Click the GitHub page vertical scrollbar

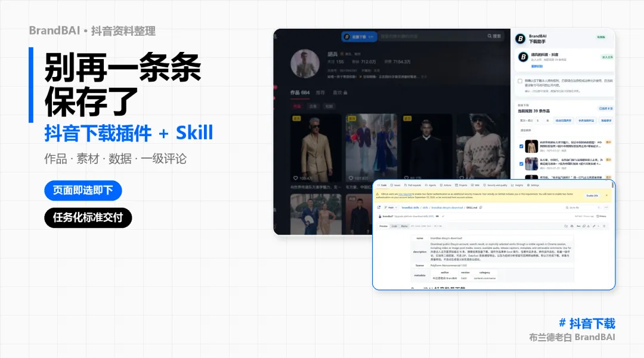click(x=613, y=186)
